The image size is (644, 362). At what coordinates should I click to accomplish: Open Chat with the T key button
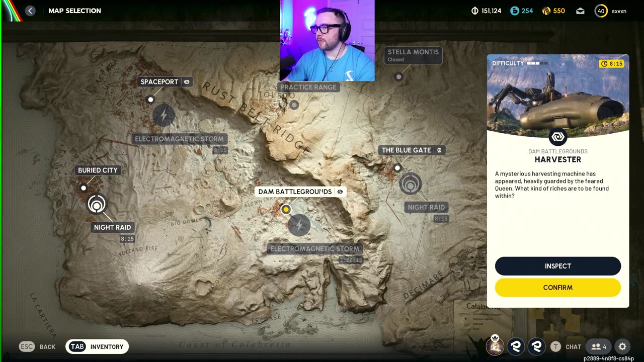(x=566, y=346)
